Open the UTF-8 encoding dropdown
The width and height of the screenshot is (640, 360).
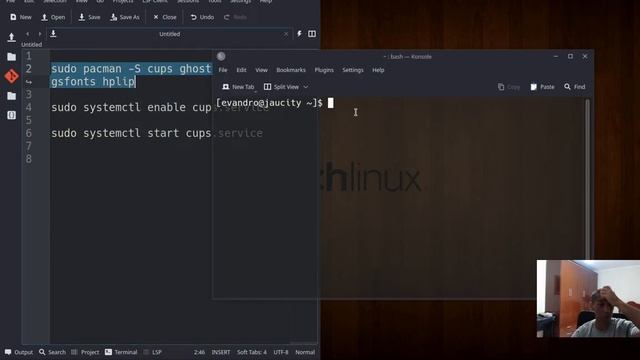[281, 352]
